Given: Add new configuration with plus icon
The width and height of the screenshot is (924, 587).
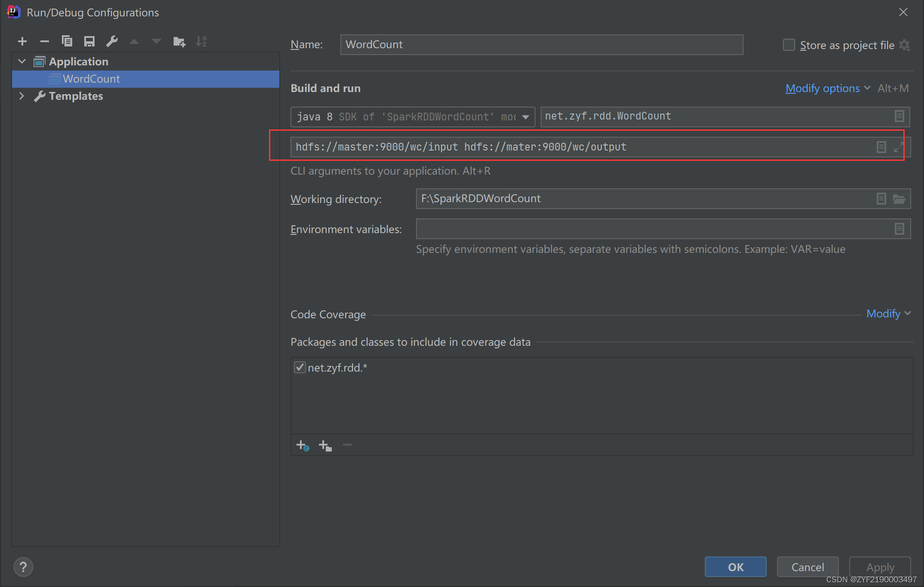Looking at the screenshot, I should pos(22,41).
